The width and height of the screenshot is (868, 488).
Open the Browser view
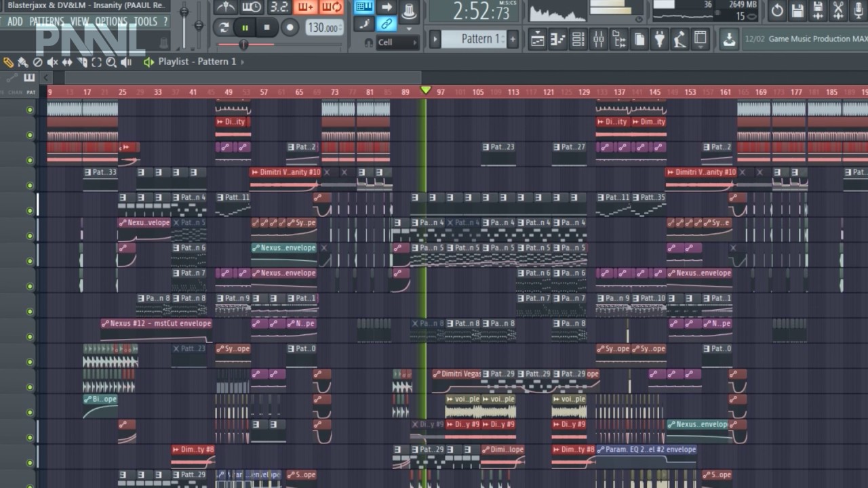pos(618,39)
